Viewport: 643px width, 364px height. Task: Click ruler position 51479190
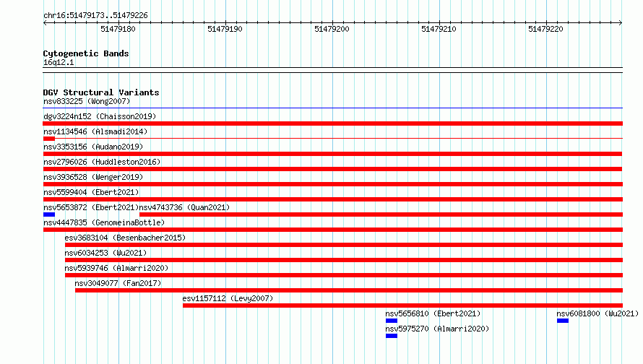pos(225,29)
